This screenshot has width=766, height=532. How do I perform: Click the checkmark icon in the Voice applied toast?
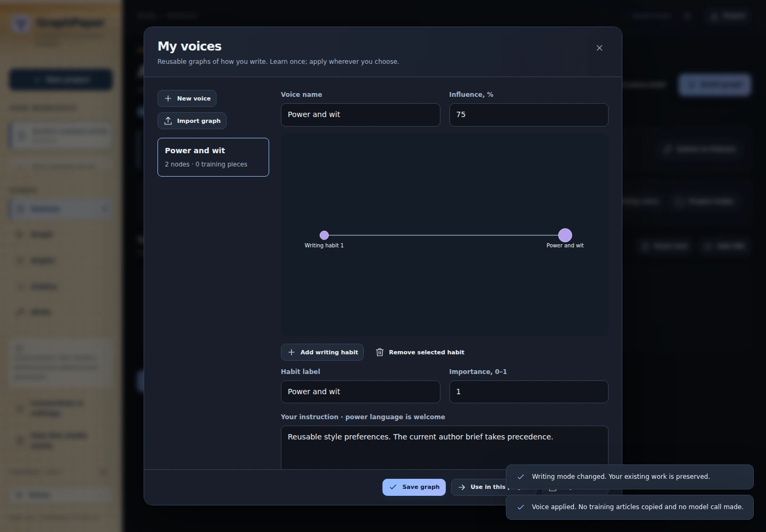coord(521,507)
